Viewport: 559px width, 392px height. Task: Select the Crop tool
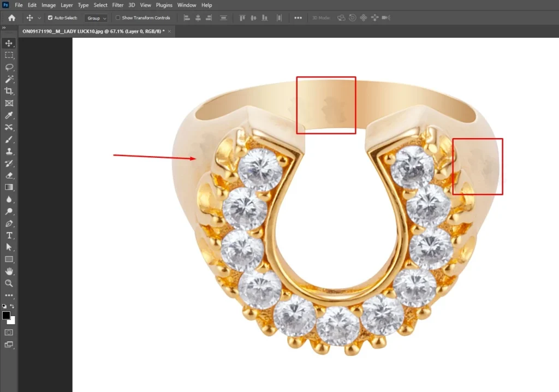[x=9, y=91]
